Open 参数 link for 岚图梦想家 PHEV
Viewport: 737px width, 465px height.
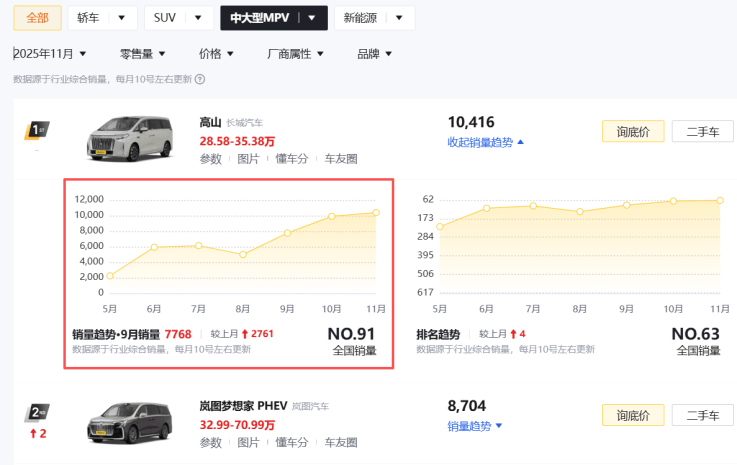tap(211, 442)
